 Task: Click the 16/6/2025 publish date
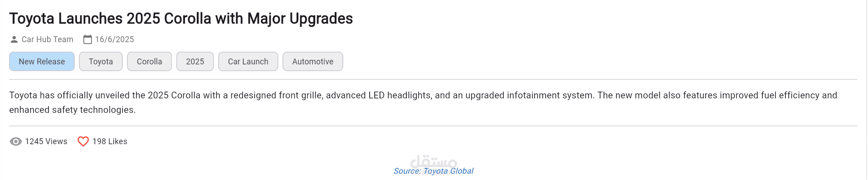click(x=115, y=39)
